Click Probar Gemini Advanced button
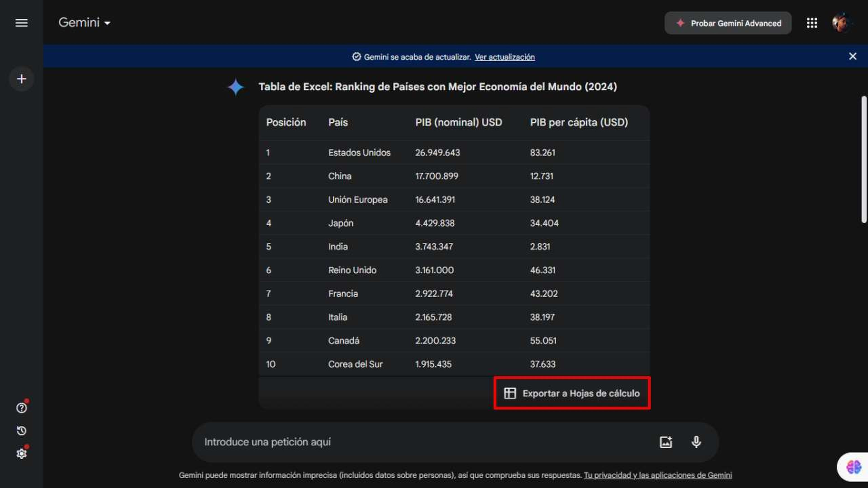The height and width of the screenshot is (488, 868). 728,23
